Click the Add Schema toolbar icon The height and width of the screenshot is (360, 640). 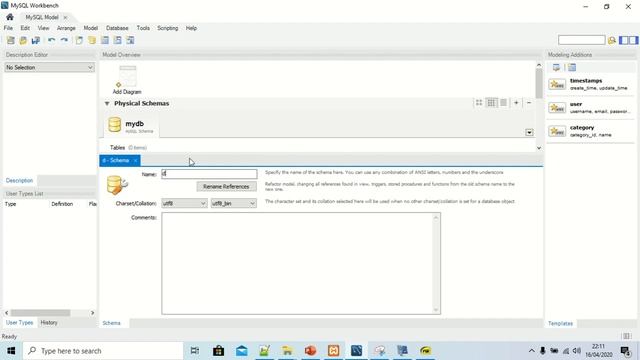(x=92, y=40)
